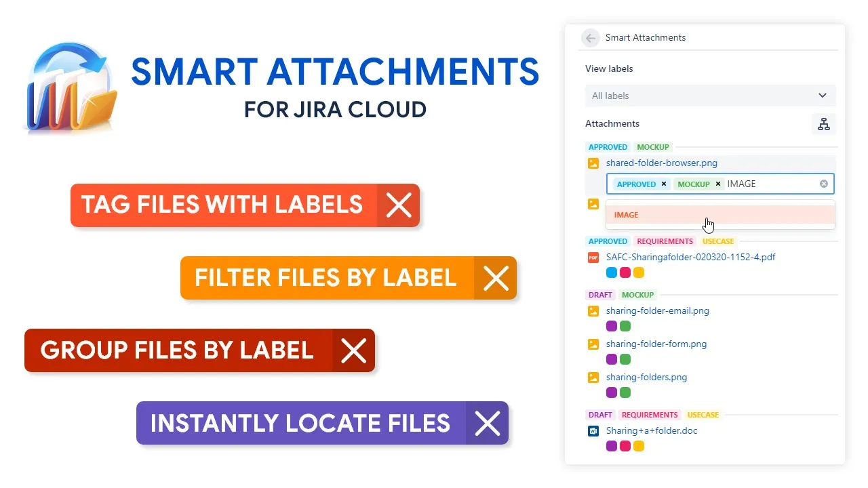This screenshot has width=868, height=488.
Task: Click the Smart Attachments panel title
Action: click(x=646, y=38)
